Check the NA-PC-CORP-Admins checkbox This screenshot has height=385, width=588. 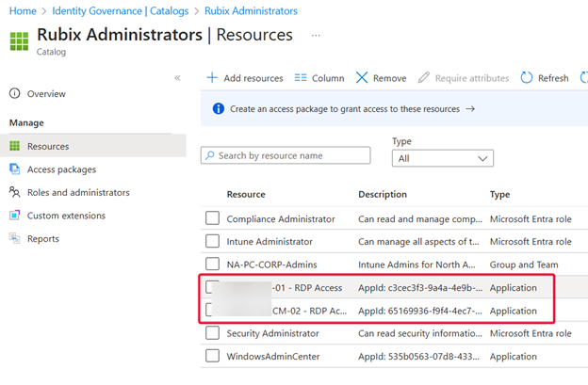212,264
